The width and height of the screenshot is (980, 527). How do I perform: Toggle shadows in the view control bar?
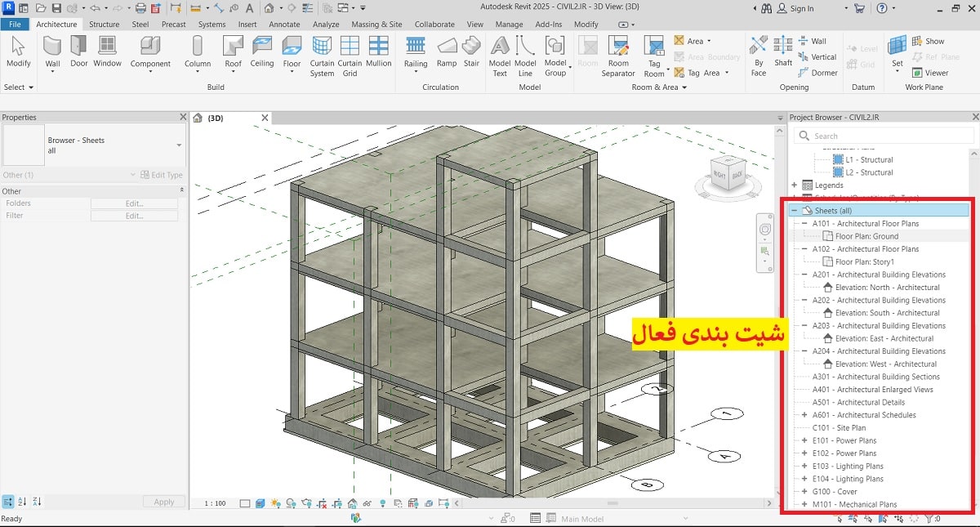[292, 504]
